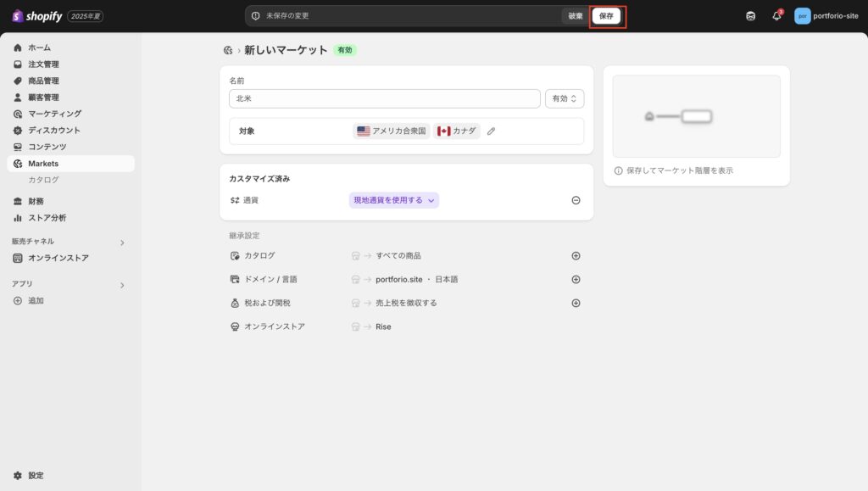Open ディスカウント in the sidebar
The image size is (868, 491).
coord(54,131)
